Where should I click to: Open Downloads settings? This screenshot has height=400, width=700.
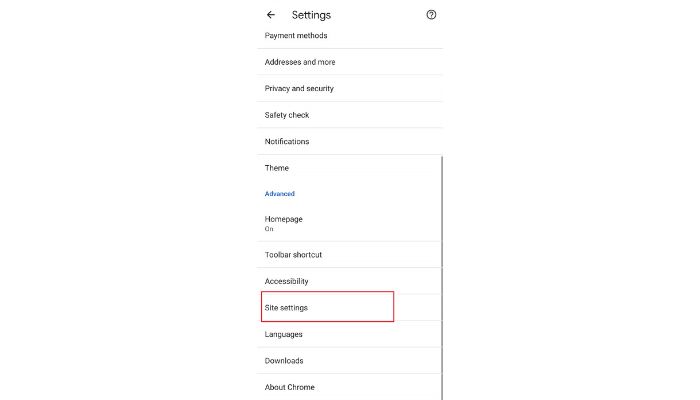tap(349, 361)
